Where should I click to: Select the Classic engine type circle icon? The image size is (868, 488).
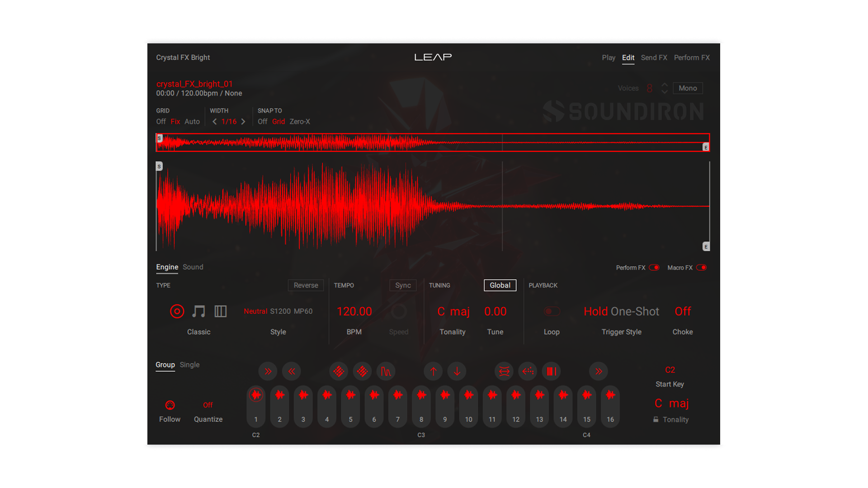pos(177,311)
